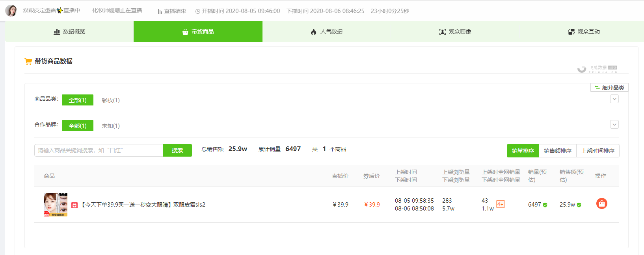The image size is (644, 255).
Task: Go to the 观众互动 tab
Action: pyautogui.click(x=584, y=31)
